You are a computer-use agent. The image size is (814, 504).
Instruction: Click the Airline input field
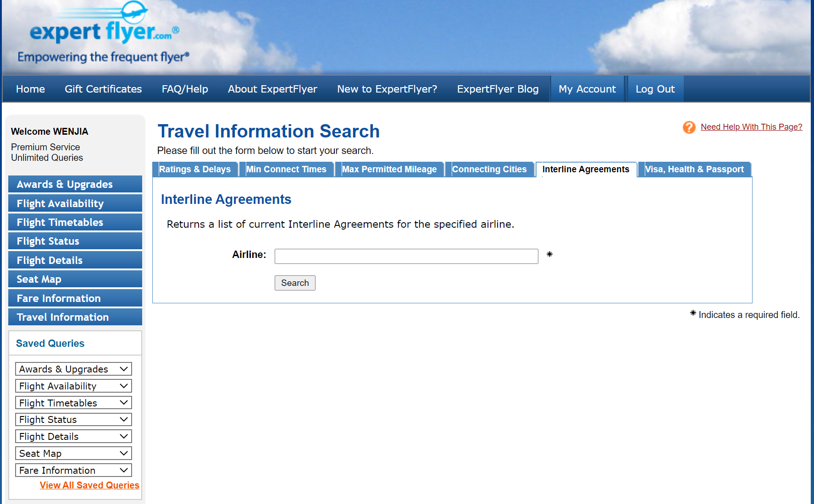click(406, 257)
